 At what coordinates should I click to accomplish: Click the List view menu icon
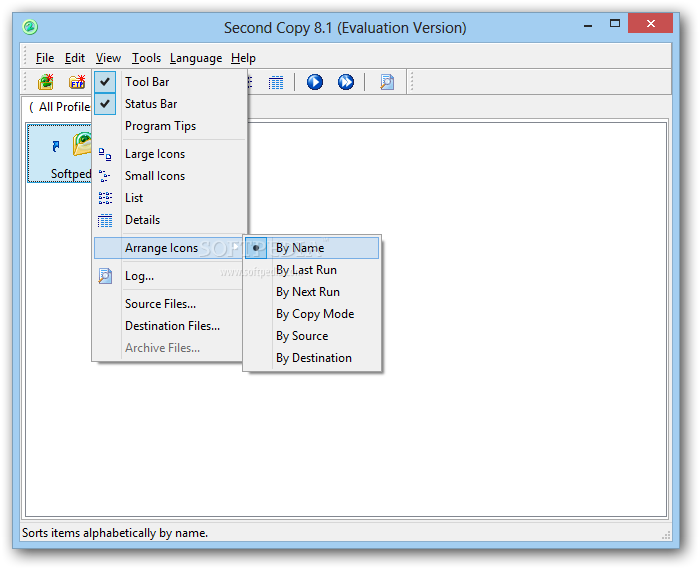[105, 198]
